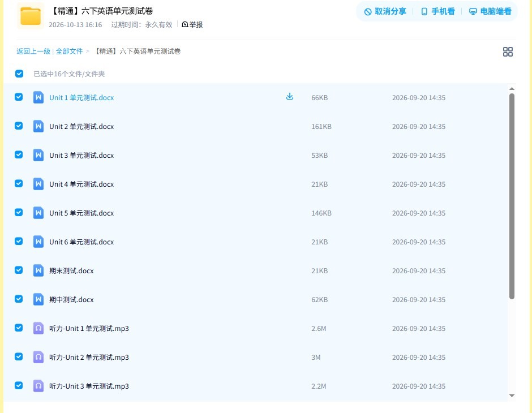Open file 期末测试.docx
Image resolution: width=532 pixels, height=413 pixels.
71,270
